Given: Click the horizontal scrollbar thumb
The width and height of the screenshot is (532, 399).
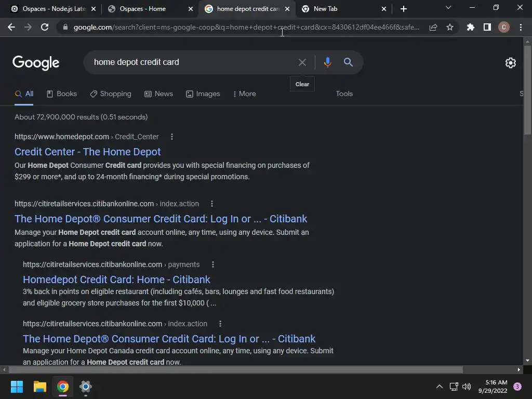Looking at the screenshot, I should pyautogui.click(x=236, y=369).
